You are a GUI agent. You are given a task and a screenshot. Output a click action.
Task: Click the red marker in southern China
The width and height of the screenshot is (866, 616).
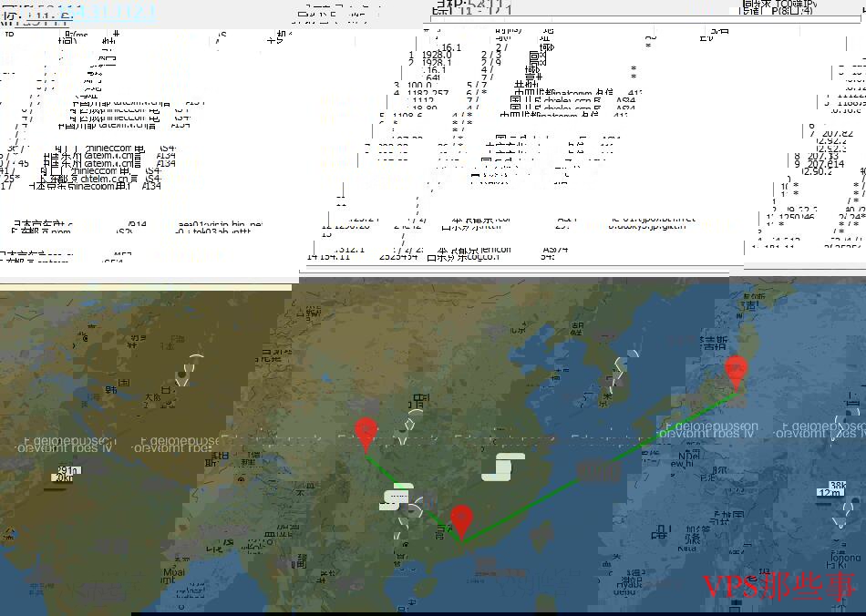(x=462, y=521)
